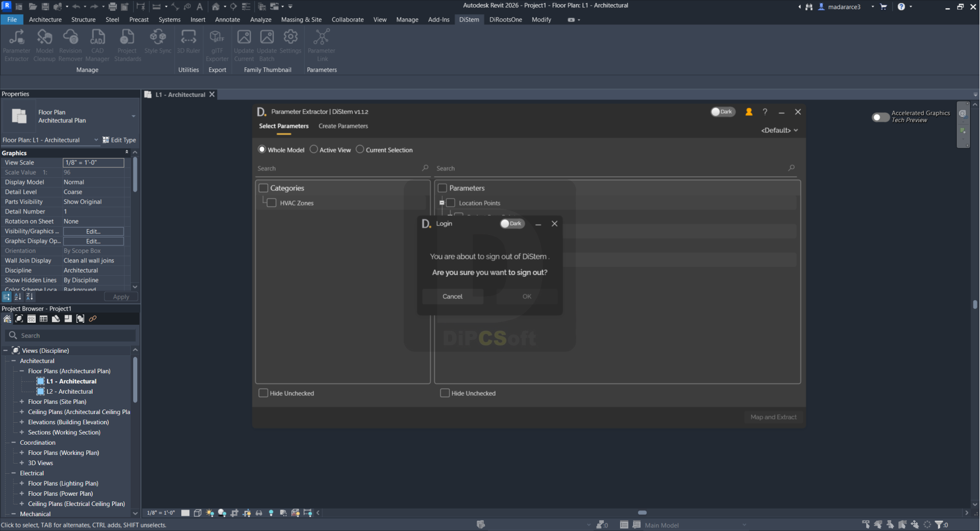This screenshot has width=980, height=531.
Task: Activate the 3D Ruler utility
Action: pyautogui.click(x=188, y=41)
